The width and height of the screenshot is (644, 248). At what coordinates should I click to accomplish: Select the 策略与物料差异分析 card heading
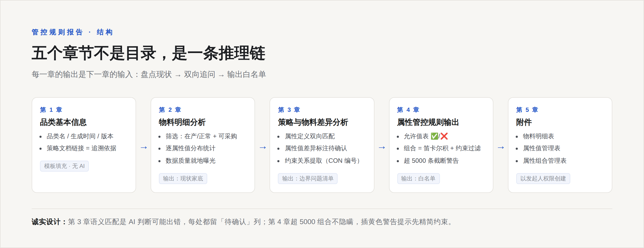tap(313, 122)
